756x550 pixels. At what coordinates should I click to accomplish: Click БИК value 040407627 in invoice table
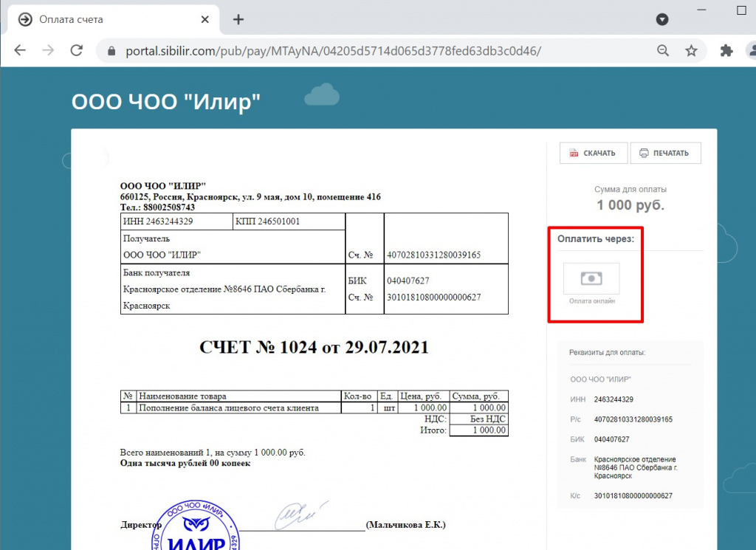pyautogui.click(x=408, y=281)
